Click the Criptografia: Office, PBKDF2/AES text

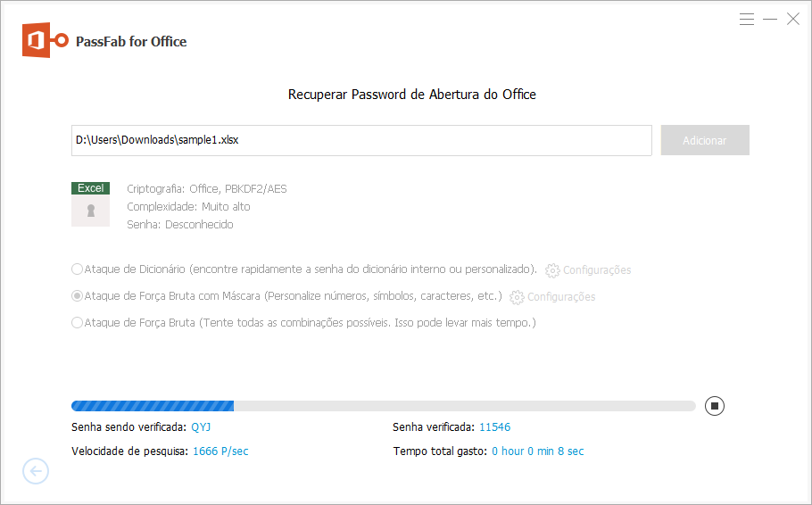[x=207, y=189]
